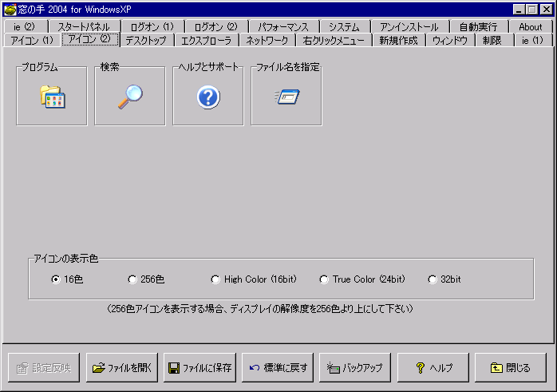Click the 窓の手 title bar app icon
Image resolution: width=557 pixels, height=392 pixels.
pos(10,10)
